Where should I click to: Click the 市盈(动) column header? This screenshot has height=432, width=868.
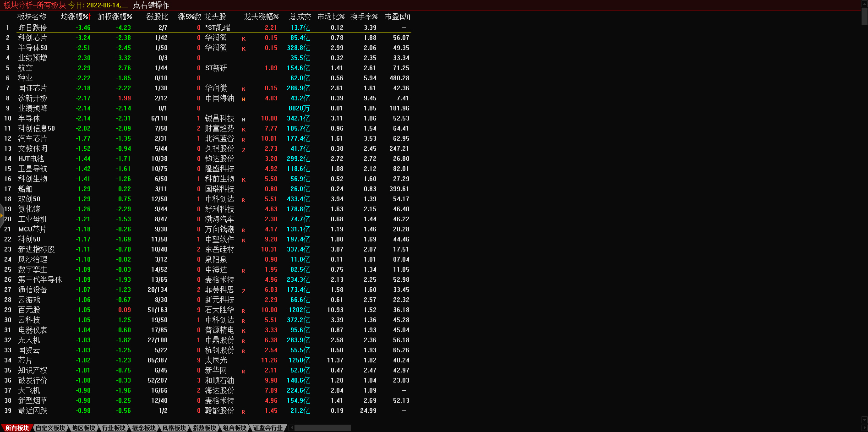[397, 16]
